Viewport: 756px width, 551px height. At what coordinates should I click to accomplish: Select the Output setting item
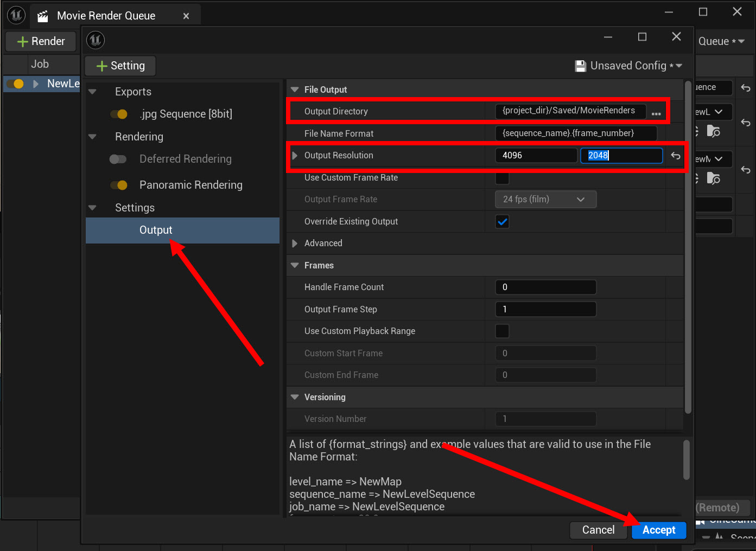182,230
